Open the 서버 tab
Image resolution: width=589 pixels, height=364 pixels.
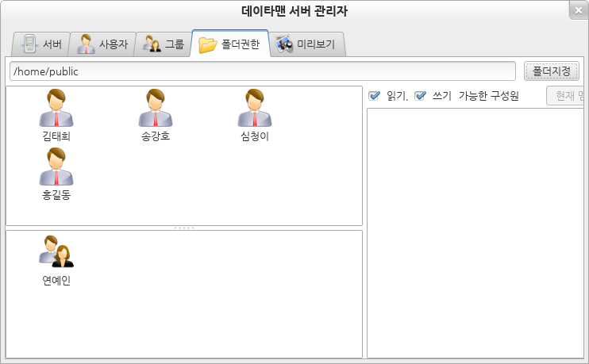pos(41,44)
